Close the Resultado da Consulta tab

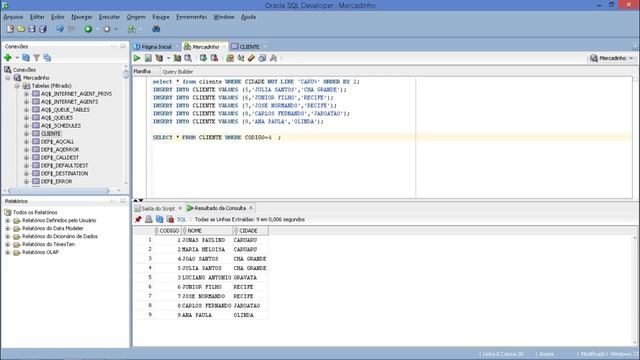[x=251, y=208]
